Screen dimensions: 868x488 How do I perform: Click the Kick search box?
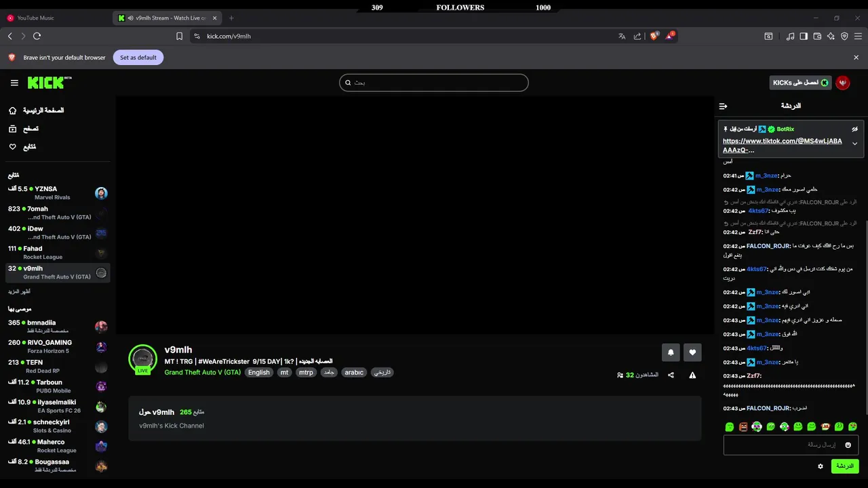[434, 83]
